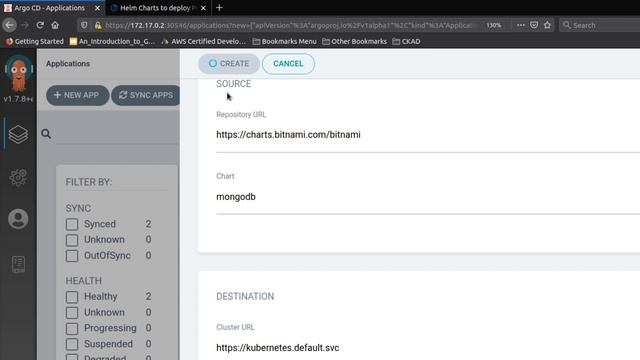Image resolution: width=640 pixels, height=360 pixels.
Task: Click the CANCEL button
Action: pyautogui.click(x=288, y=64)
